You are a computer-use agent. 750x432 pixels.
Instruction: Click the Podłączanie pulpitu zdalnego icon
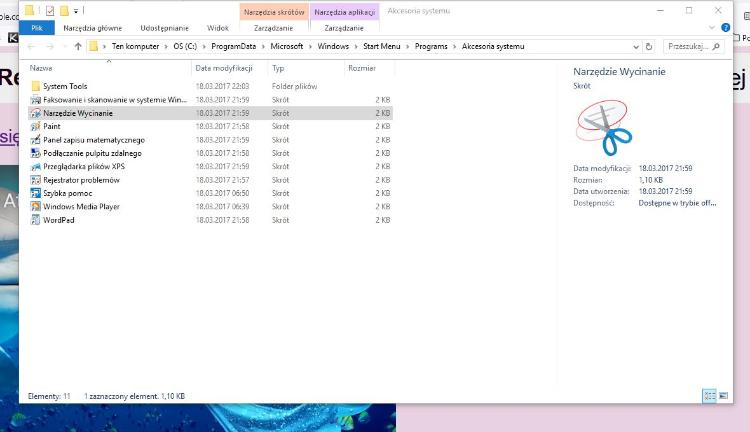coord(36,153)
